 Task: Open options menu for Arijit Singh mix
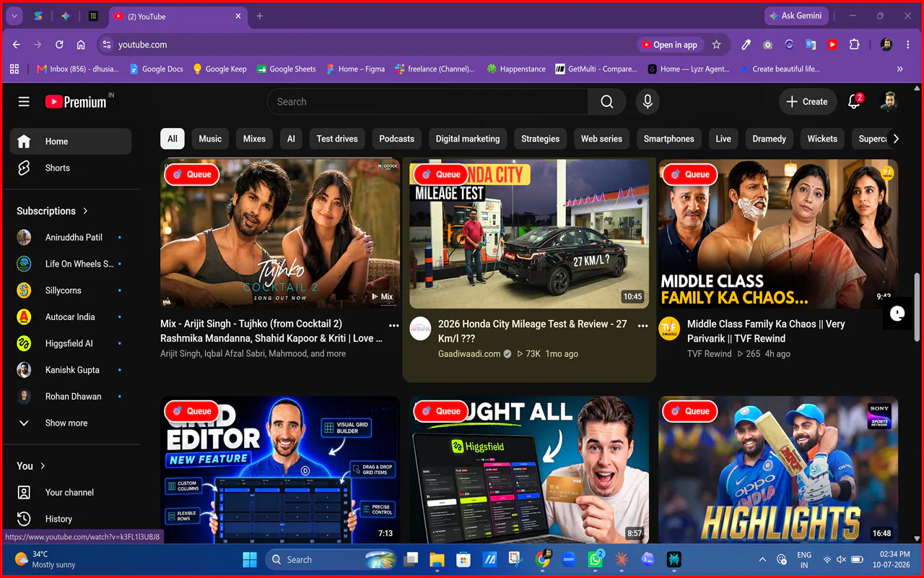click(393, 325)
